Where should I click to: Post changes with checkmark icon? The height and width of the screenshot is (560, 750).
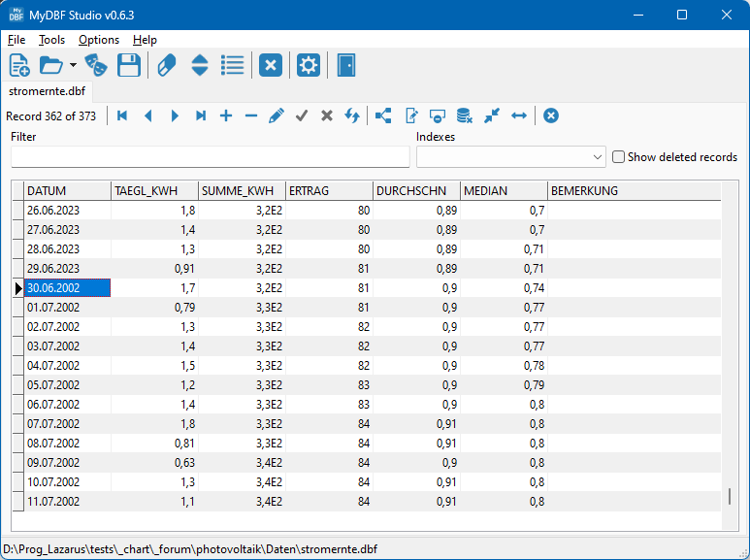pos(302,115)
